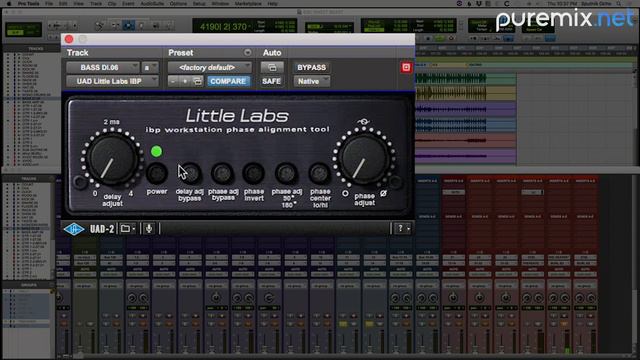Viewport: 640px width, 360px height.
Task: Close the Little Labs IBP plug-in window
Action: (x=69, y=39)
